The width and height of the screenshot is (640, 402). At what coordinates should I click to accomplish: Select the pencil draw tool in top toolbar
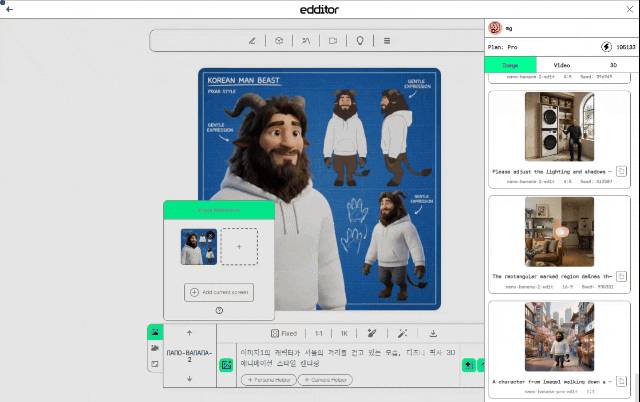252,41
